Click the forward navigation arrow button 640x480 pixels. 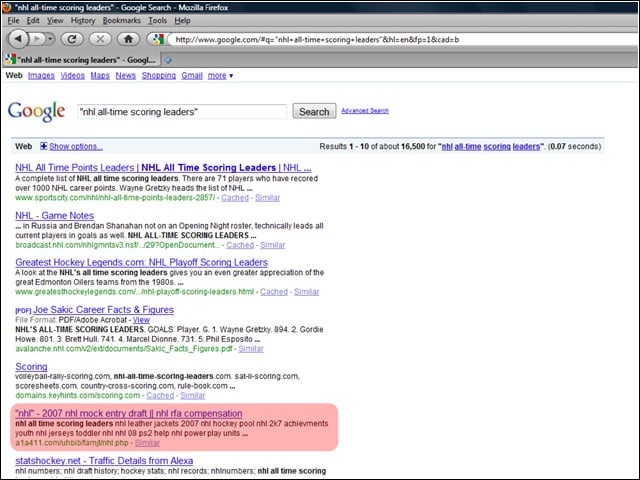click(x=38, y=39)
